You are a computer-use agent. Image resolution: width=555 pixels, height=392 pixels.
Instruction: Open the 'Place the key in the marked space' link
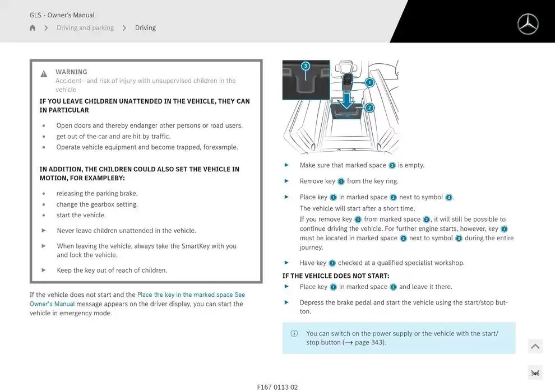[185, 295]
